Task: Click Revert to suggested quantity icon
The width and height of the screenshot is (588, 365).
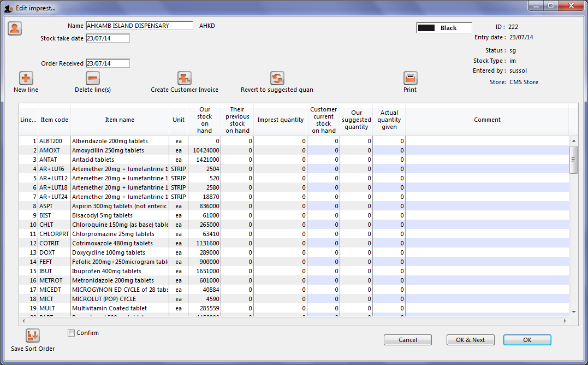Action: pyautogui.click(x=277, y=78)
